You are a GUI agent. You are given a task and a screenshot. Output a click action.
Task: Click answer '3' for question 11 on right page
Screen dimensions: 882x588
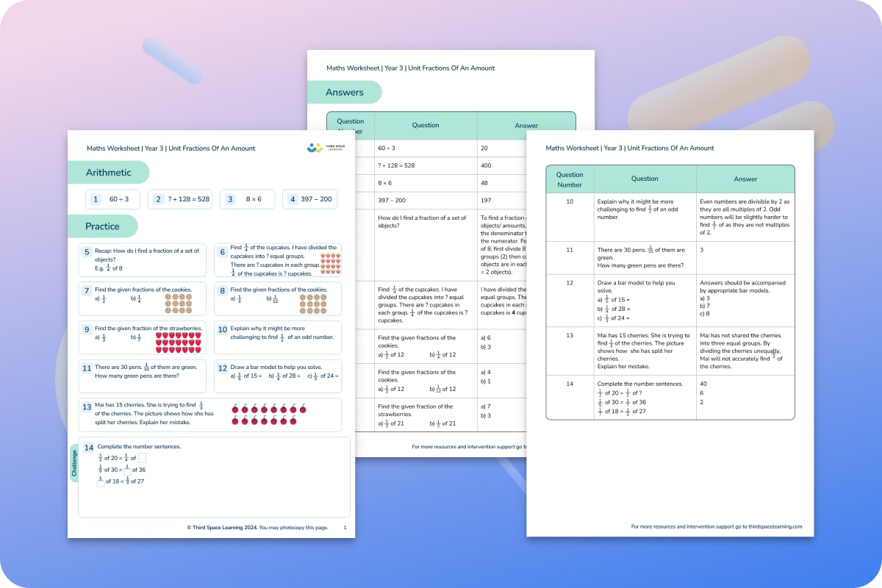coord(702,250)
